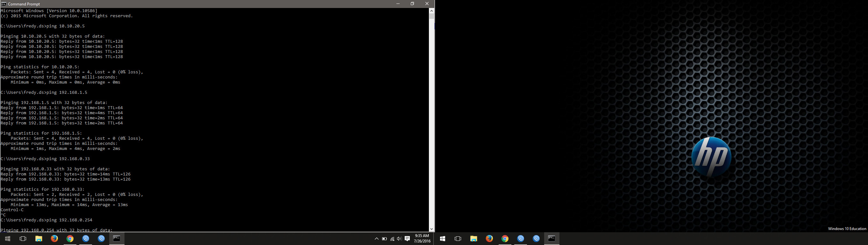This screenshot has height=245, width=868.
Task: Select Command Prompt button on the clock taskbar
Action: click(117, 239)
